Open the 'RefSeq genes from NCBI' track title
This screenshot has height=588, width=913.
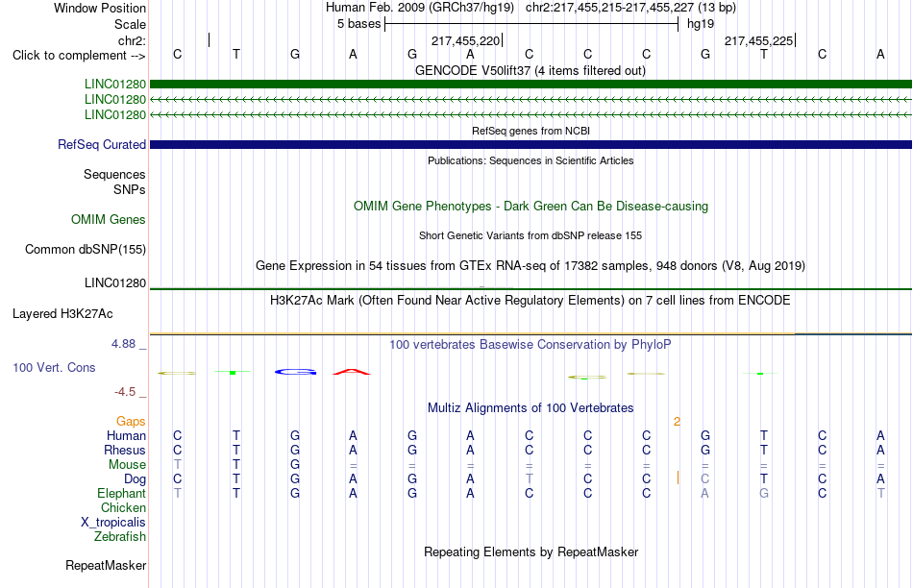(531, 131)
